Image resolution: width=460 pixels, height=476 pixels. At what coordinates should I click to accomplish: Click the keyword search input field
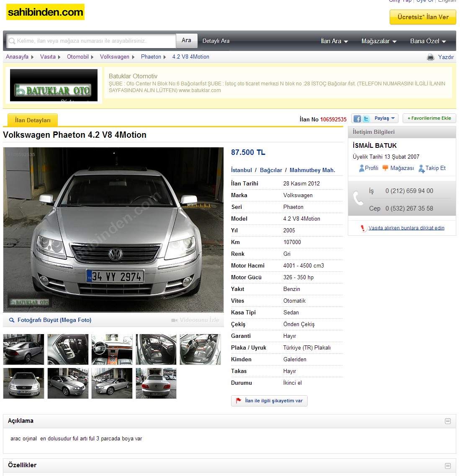(91, 41)
